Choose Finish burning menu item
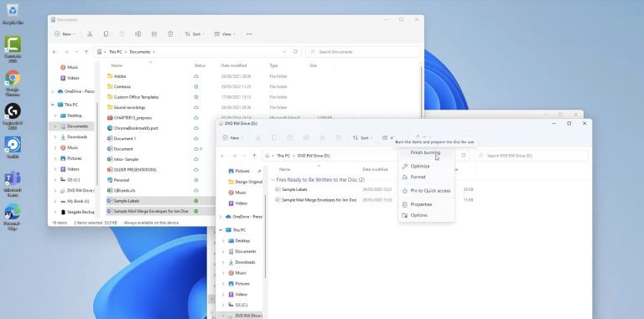Image resolution: width=644 pixels, height=319 pixels. pos(425,152)
